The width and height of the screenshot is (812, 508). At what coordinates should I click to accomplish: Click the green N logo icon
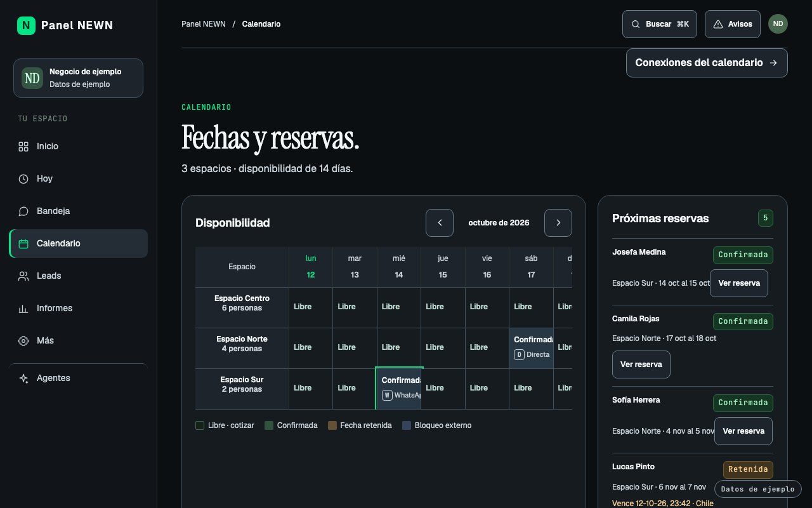(26, 25)
